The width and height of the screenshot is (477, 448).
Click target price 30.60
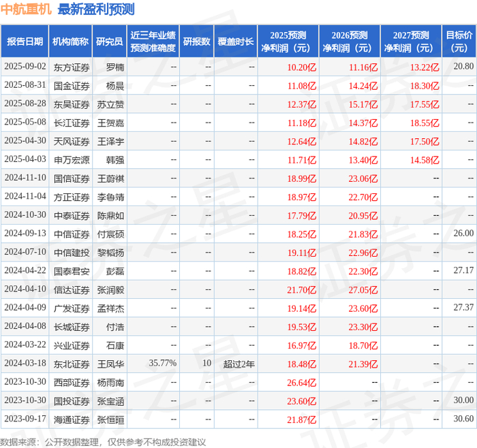463,419
